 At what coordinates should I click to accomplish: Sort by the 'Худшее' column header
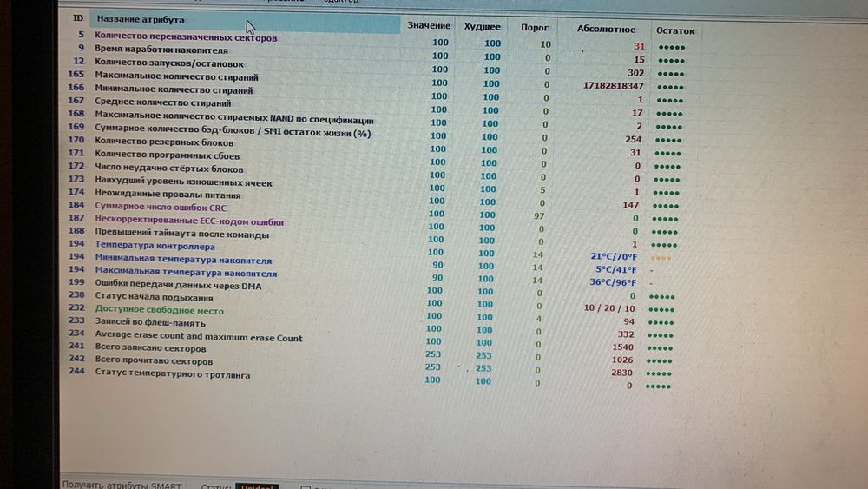[482, 26]
